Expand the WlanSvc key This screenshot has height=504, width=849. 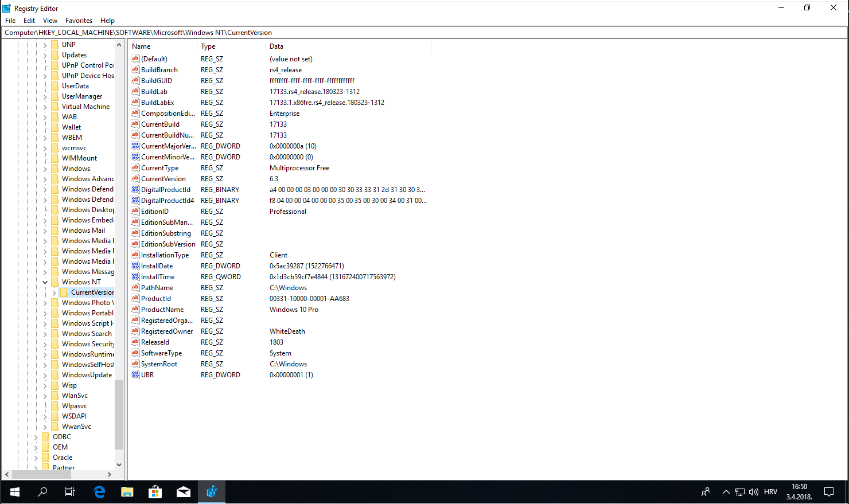45,396
